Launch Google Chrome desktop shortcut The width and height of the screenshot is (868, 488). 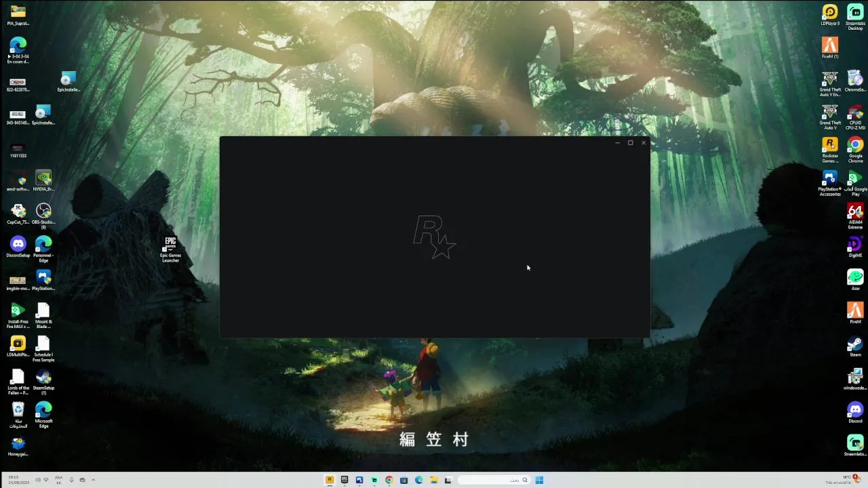855,150
